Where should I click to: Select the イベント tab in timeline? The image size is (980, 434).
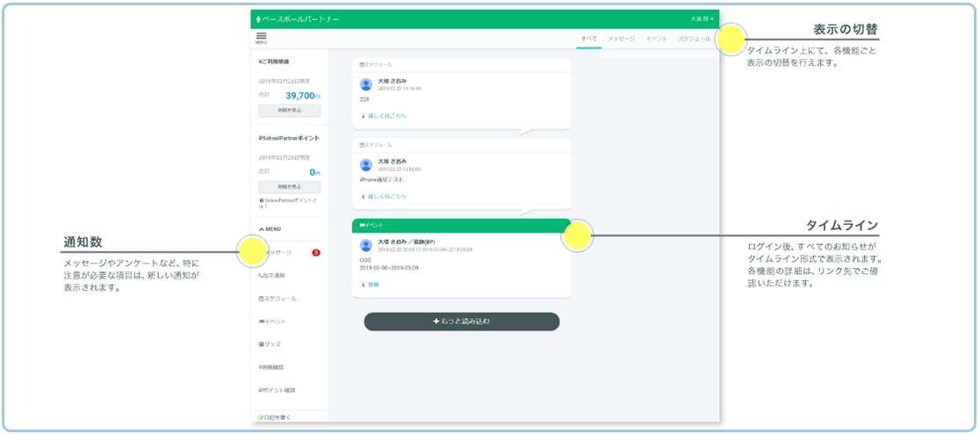pos(656,40)
